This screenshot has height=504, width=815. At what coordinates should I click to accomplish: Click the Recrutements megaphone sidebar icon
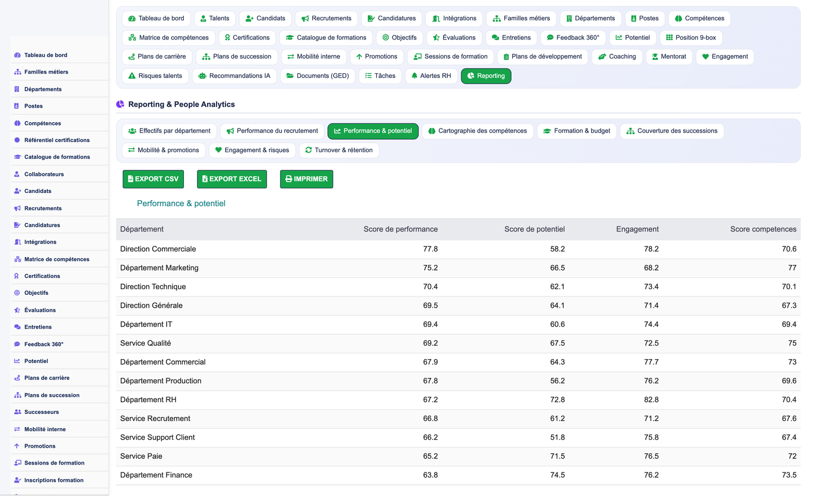pyautogui.click(x=17, y=209)
